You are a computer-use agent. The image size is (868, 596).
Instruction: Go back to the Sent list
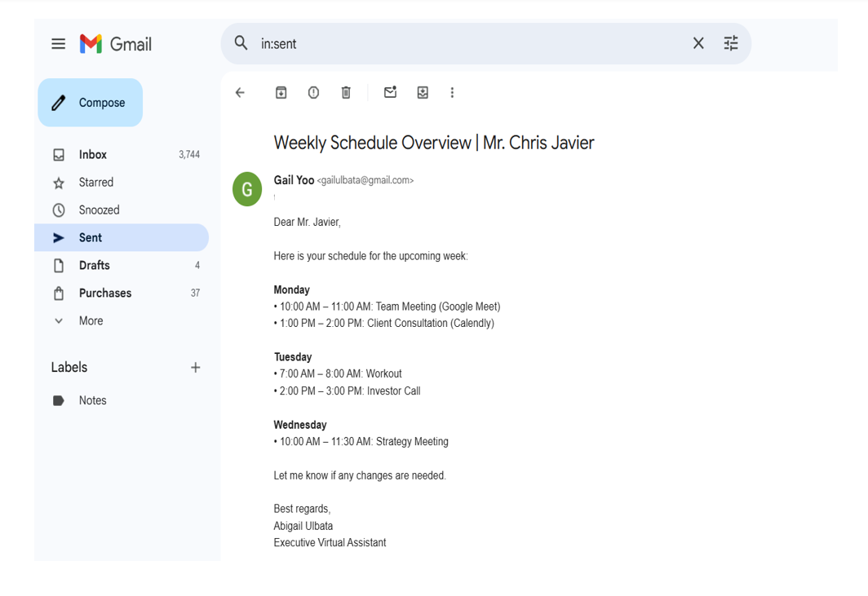[x=240, y=92]
